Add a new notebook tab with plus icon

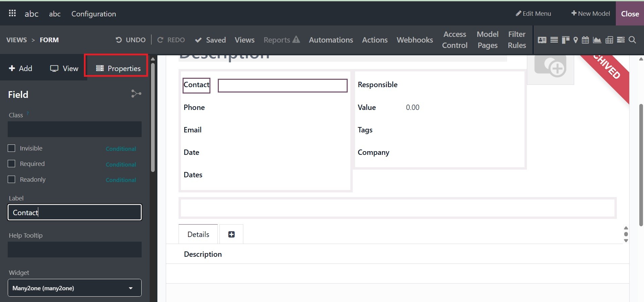click(x=231, y=234)
